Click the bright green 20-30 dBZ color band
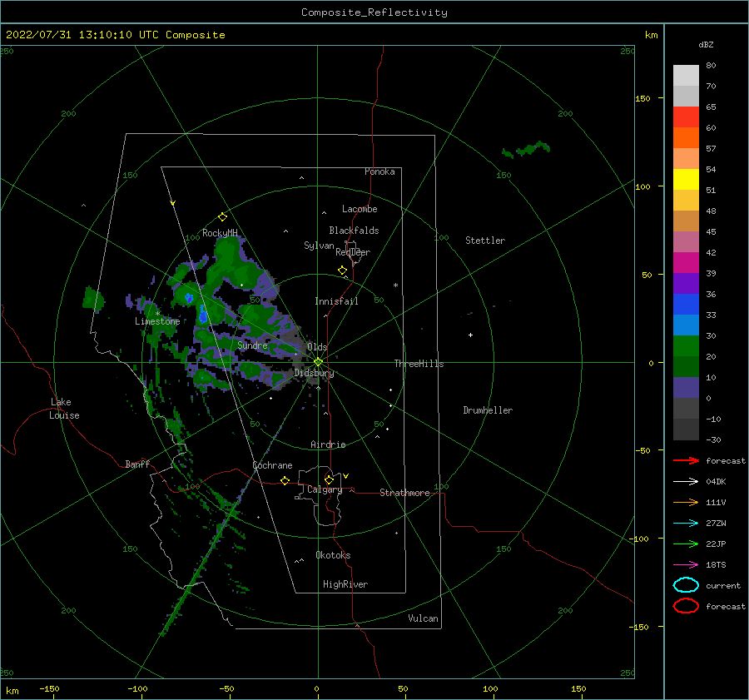Image resolution: width=749 pixels, height=700 pixels. point(686,346)
